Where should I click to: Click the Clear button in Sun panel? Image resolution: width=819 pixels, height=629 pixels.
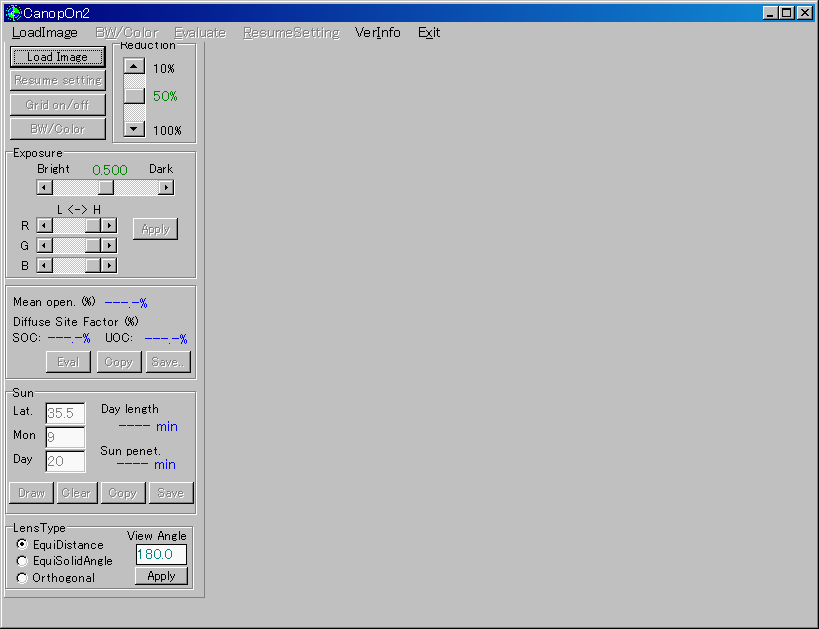[77, 493]
